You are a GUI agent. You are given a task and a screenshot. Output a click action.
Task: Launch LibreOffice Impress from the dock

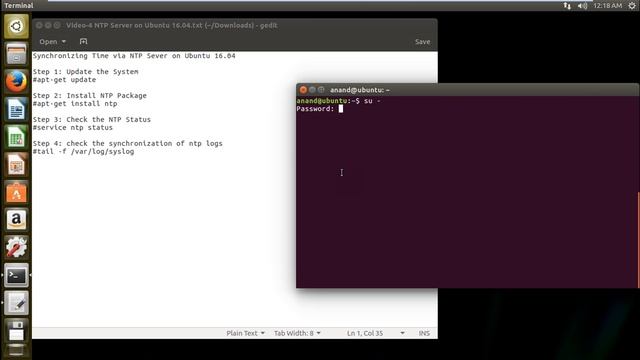(16, 164)
